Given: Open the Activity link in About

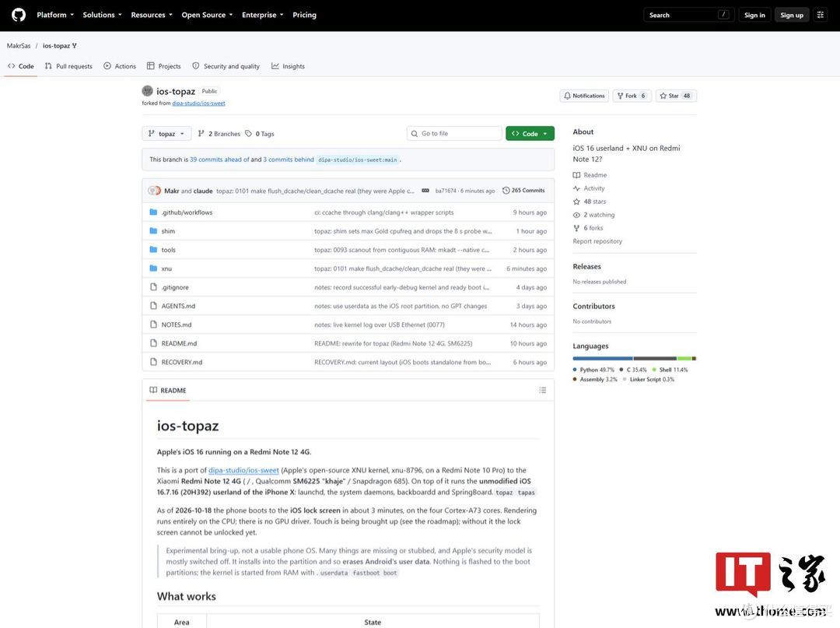Looking at the screenshot, I should pyautogui.click(x=589, y=188).
